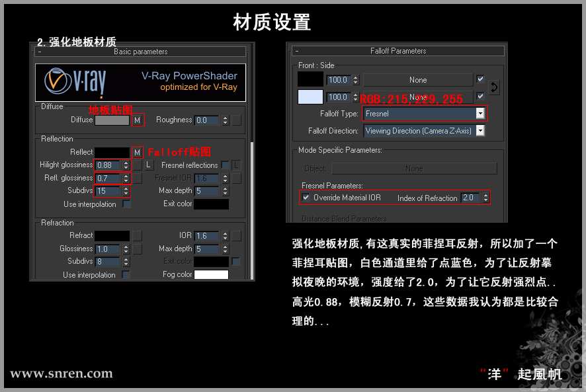586x392 pixels.
Task: Click the Refl. glossiness map slot button
Action: [138, 178]
